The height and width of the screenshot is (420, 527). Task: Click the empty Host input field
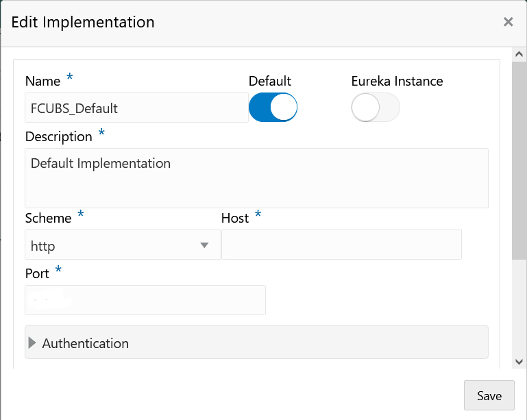pyautogui.click(x=341, y=245)
